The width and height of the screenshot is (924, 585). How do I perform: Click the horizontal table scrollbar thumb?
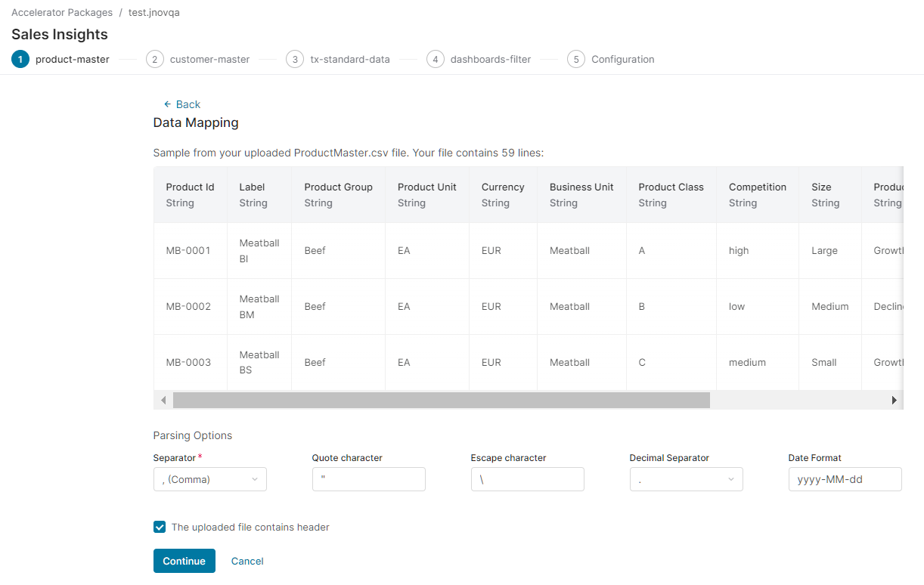pyautogui.click(x=441, y=400)
